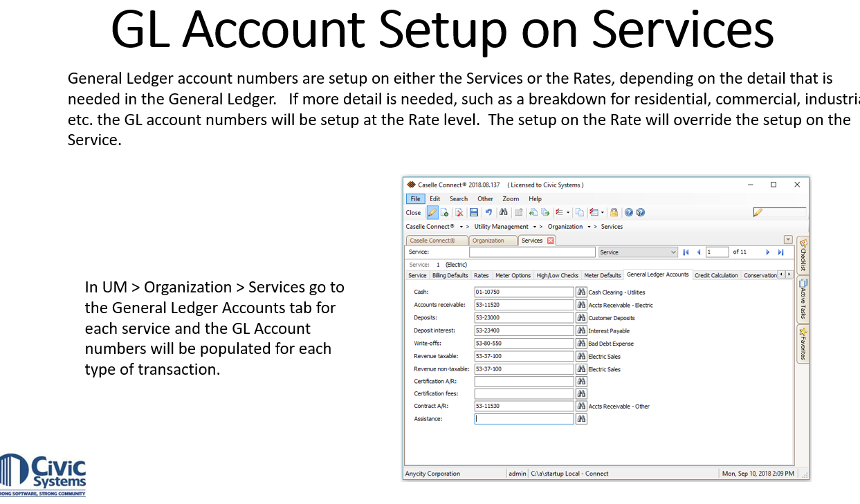The height and width of the screenshot is (504, 860).
Task: Click the Cash account field 01-10750
Action: [x=524, y=292]
